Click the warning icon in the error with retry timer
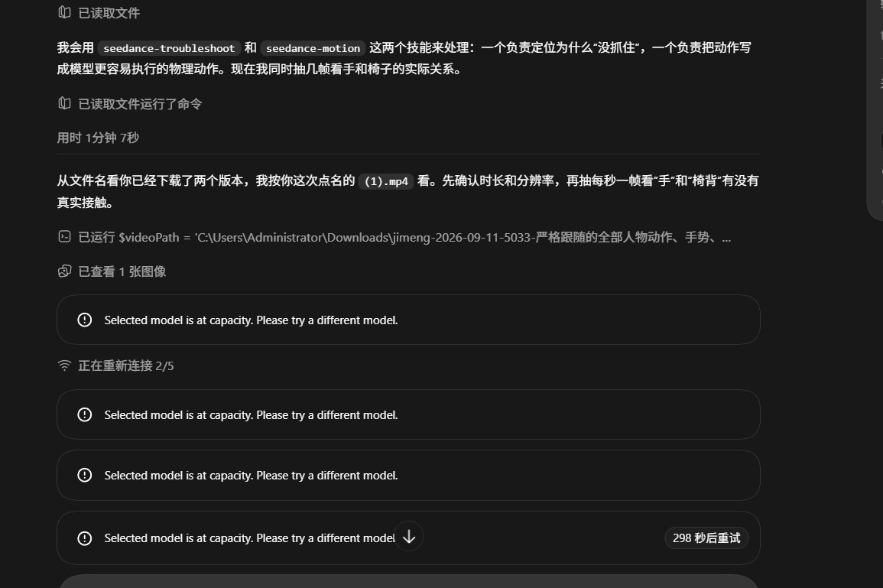This screenshot has height=588, width=883. [84, 538]
